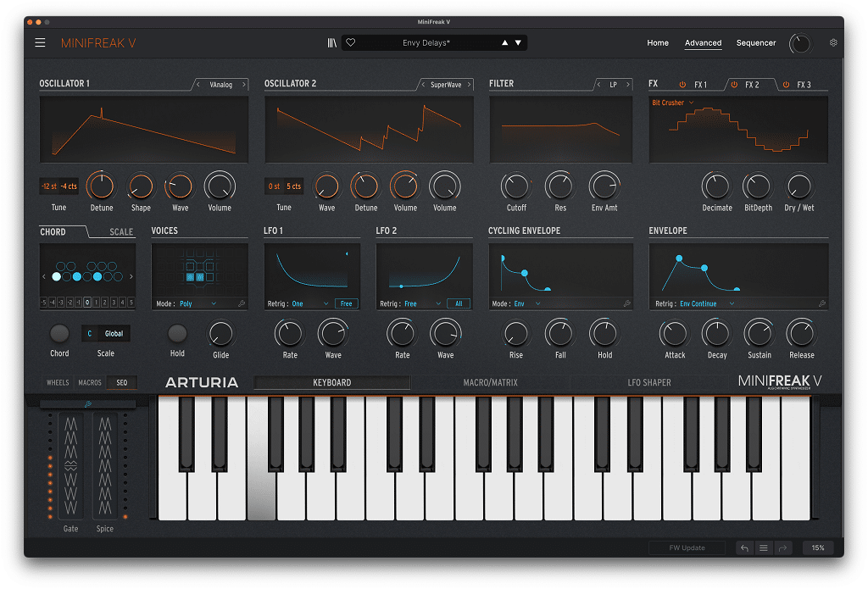Toggle FX 2 power button
The height and width of the screenshot is (589, 868).
pos(734,85)
